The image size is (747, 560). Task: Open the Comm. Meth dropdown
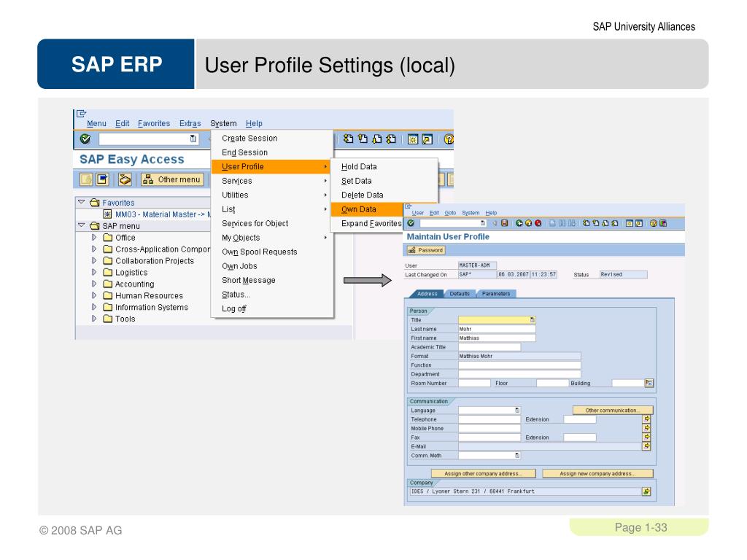[x=517, y=455]
